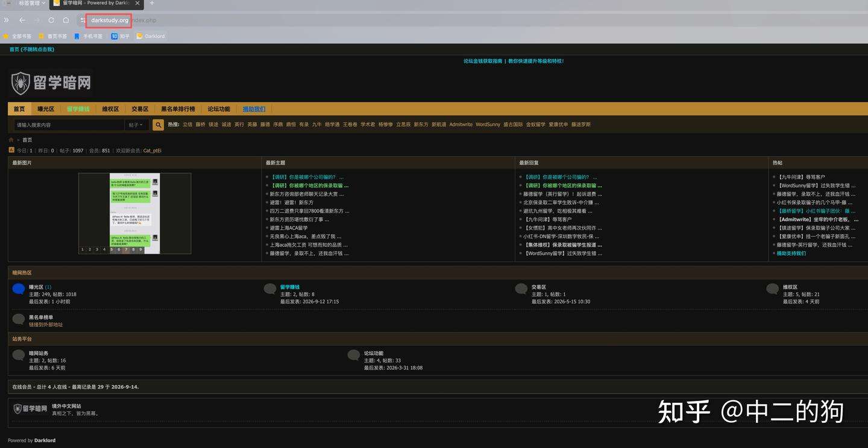Open the 暗网站务 forum title link
Viewport: 868px width, 448px height.
[39, 353]
